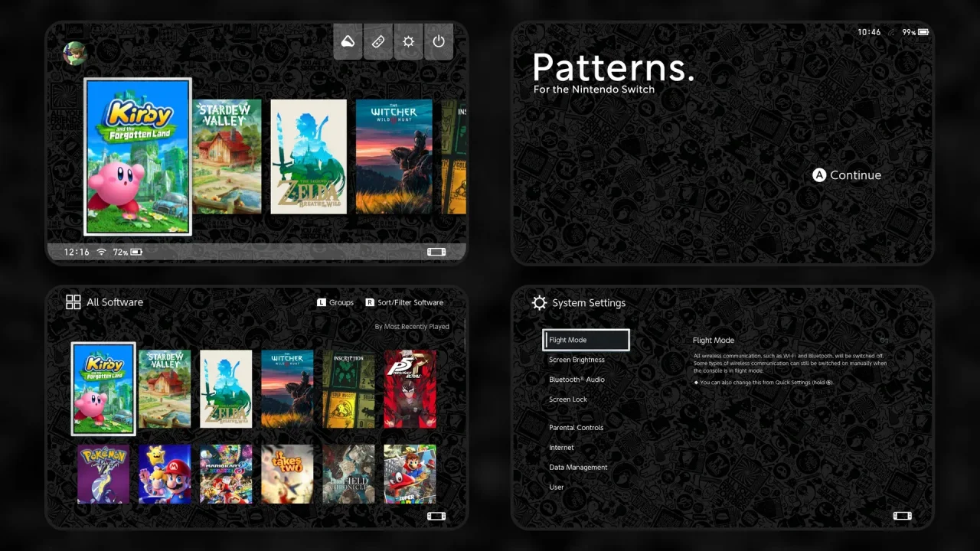Select Zelda Breath of the Wild on home screen
980x551 pixels.
tap(309, 157)
